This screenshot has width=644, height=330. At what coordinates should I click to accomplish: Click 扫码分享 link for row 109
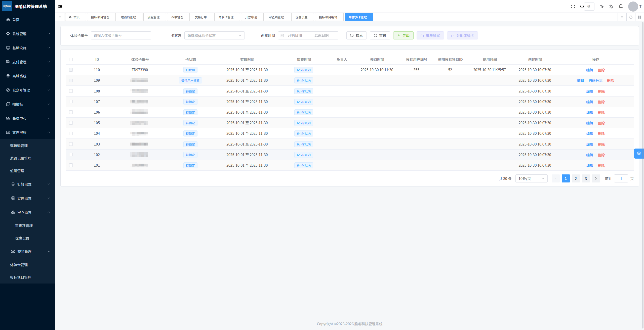(595, 81)
